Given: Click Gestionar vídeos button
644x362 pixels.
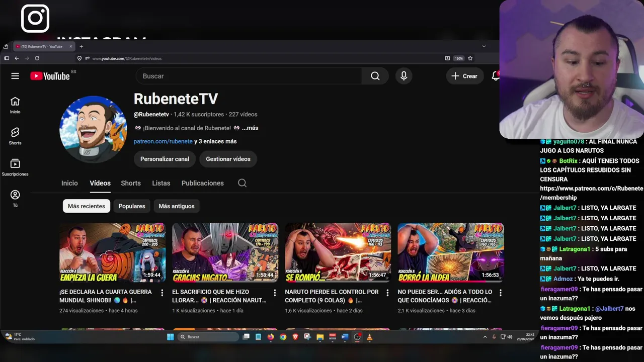Looking at the screenshot, I should [x=228, y=159].
